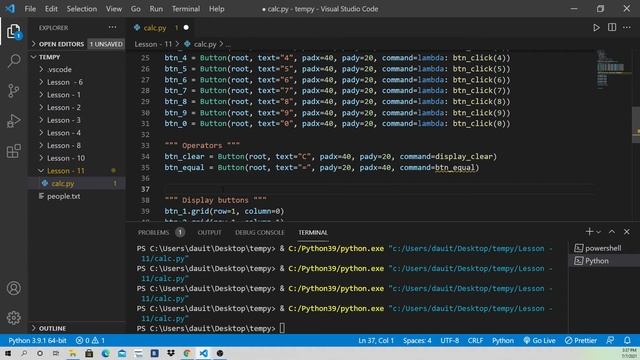640x360 pixels.
Task: Change Python 3.9.1 64-bit interpreter
Action: tap(37, 340)
